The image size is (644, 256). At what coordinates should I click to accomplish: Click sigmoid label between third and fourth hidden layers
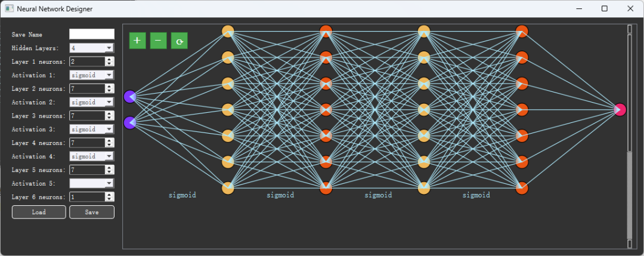(476, 195)
